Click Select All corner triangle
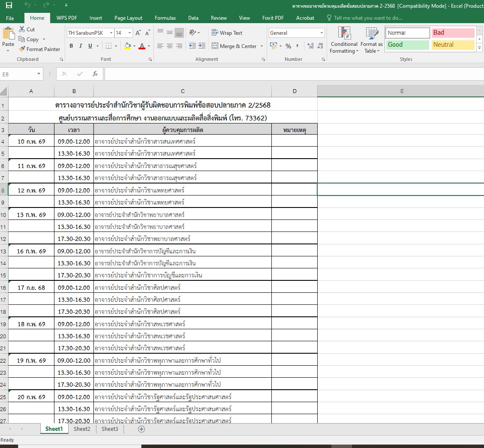Image resolution: width=484 pixels, height=448 pixels. (x=4, y=91)
